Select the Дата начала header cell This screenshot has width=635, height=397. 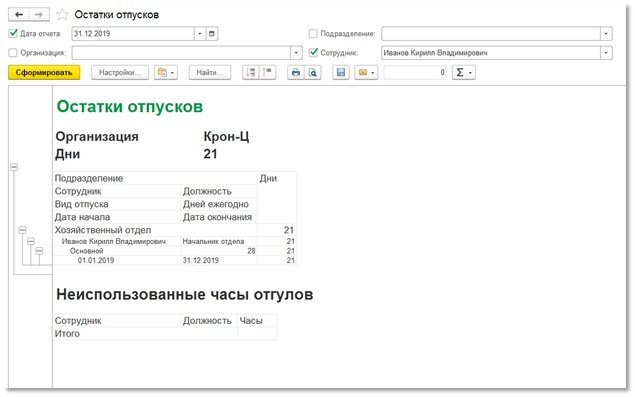click(x=117, y=217)
